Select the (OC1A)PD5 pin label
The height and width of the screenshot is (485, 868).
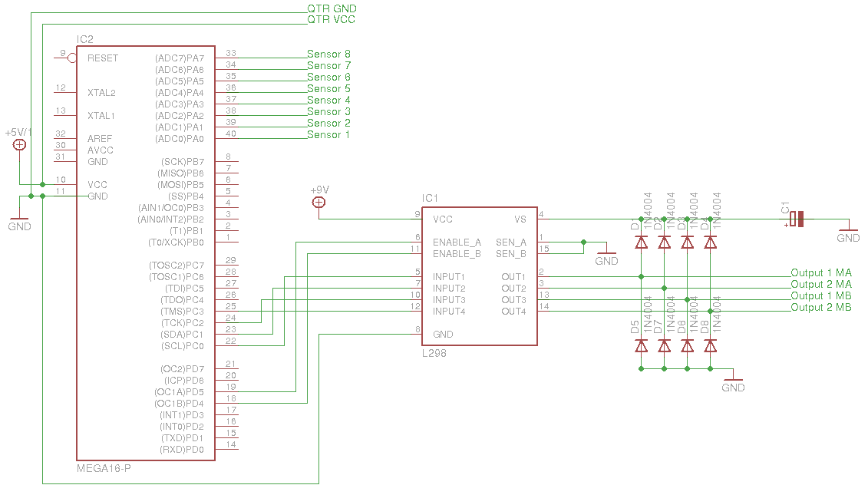[x=179, y=392]
